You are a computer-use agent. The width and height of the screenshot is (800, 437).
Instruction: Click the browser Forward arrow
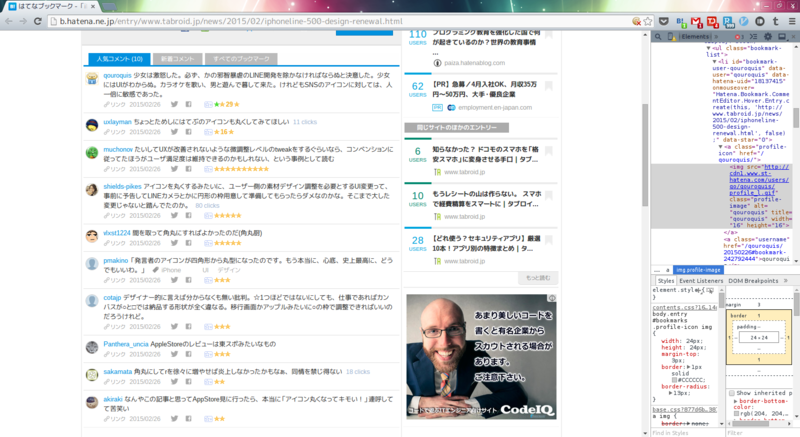(x=23, y=21)
